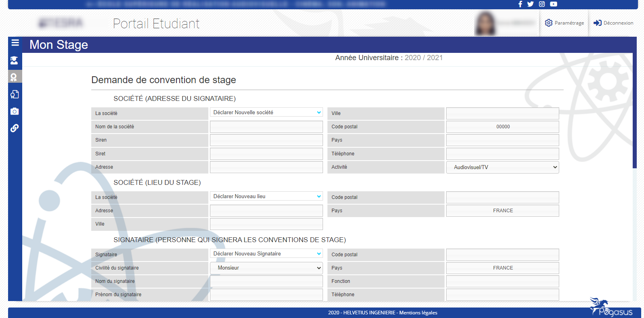Image resolution: width=644 pixels, height=318 pixels.
Task: Toggle the hamburger menu in sidebar
Action: pos(15,43)
